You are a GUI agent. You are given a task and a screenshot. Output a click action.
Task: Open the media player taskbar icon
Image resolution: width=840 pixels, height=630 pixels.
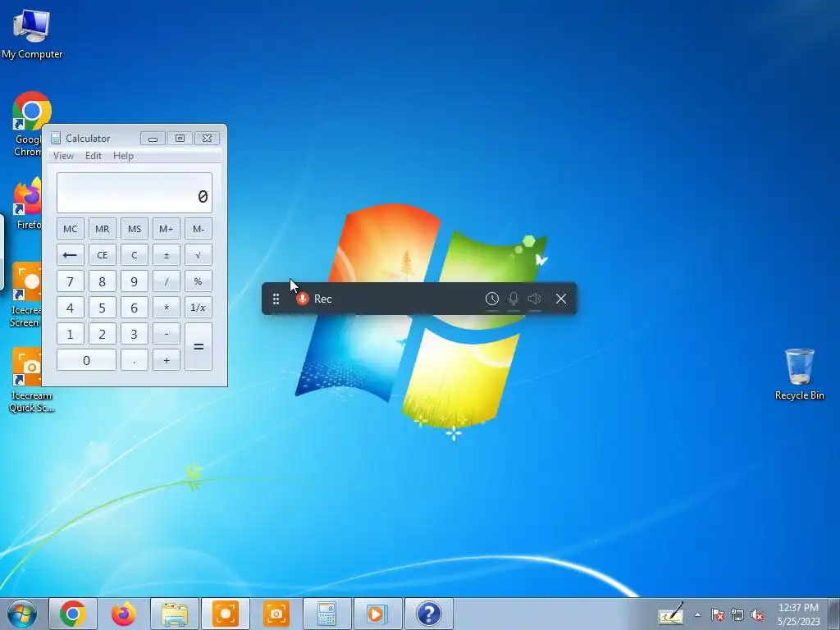click(x=377, y=614)
